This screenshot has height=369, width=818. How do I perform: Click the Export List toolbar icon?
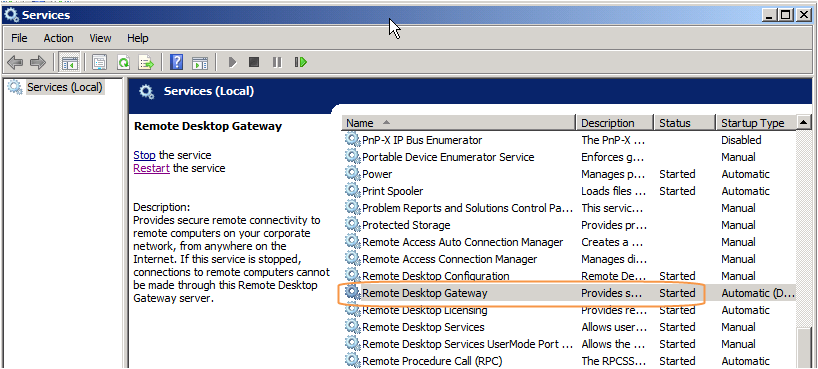(146, 63)
